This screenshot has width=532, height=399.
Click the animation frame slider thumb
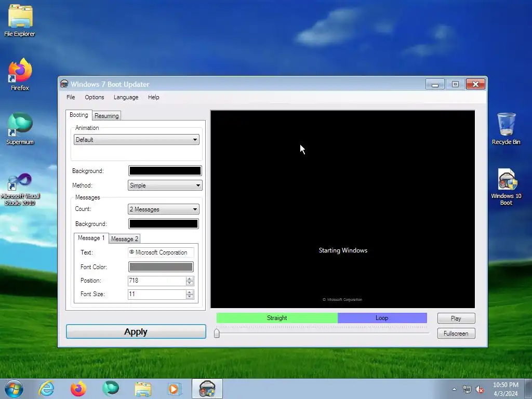(x=217, y=333)
